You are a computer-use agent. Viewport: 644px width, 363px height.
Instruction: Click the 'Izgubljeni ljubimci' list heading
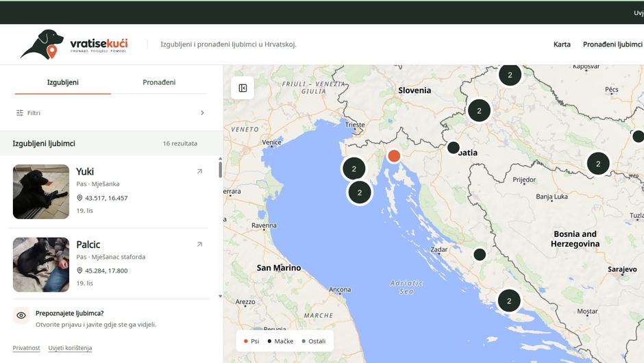click(44, 143)
